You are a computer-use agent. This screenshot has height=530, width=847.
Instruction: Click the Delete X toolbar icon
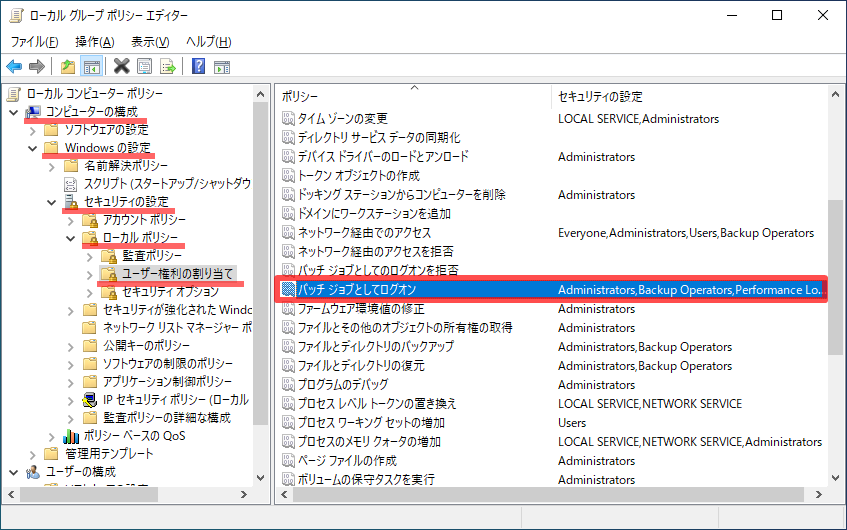click(122, 66)
